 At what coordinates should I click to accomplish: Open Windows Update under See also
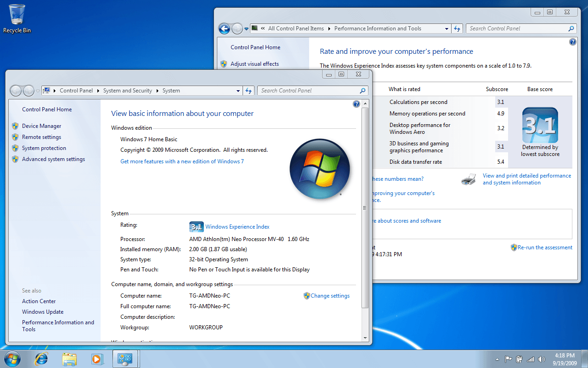(43, 312)
